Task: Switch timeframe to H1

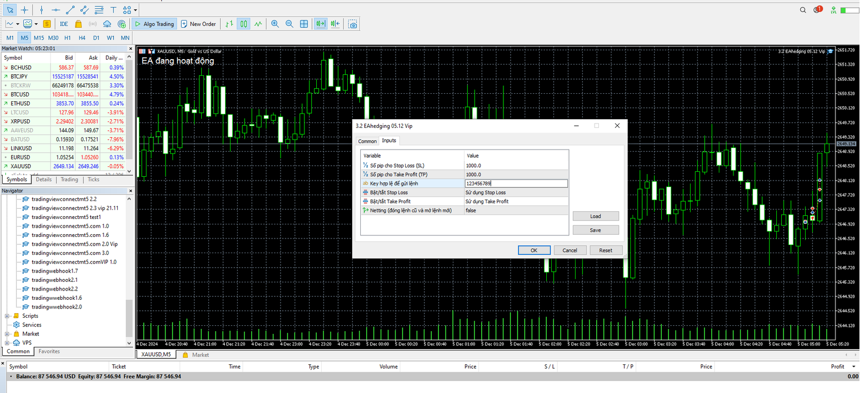Action: (x=67, y=38)
